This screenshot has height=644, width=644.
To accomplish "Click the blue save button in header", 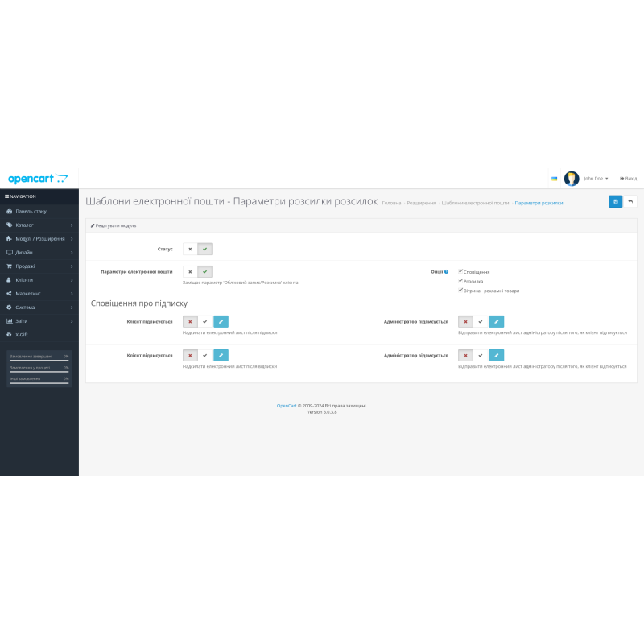I will coord(616,201).
